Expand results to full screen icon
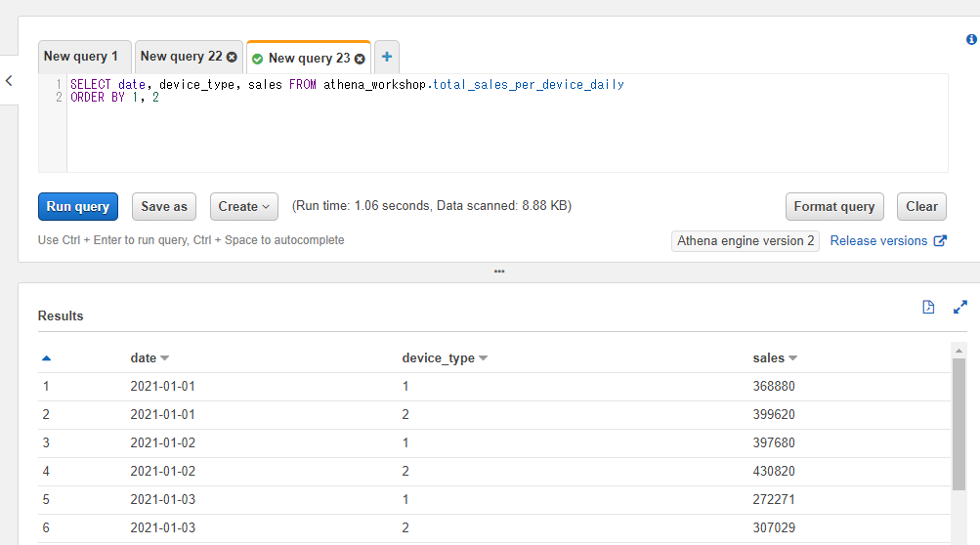The height and width of the screenshot is (545, 980). click(960, 307)
